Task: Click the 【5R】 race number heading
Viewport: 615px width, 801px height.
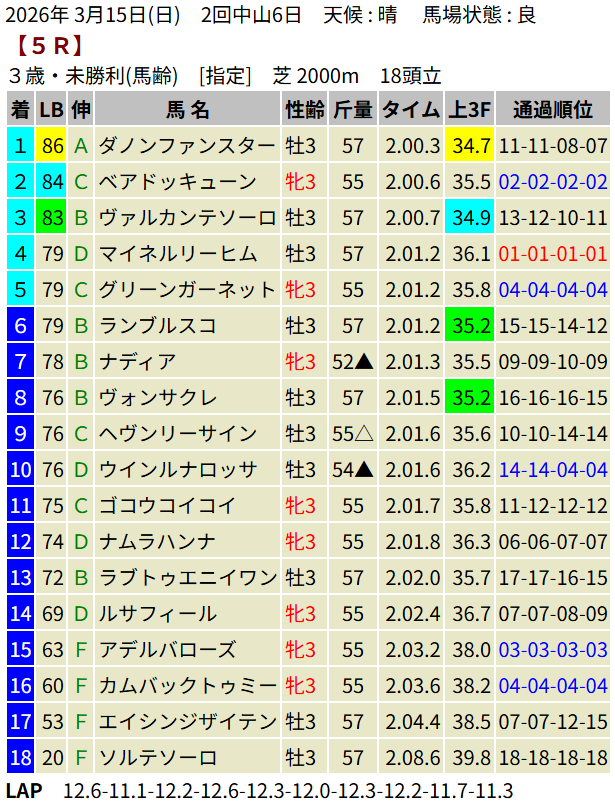Action: 48,46
